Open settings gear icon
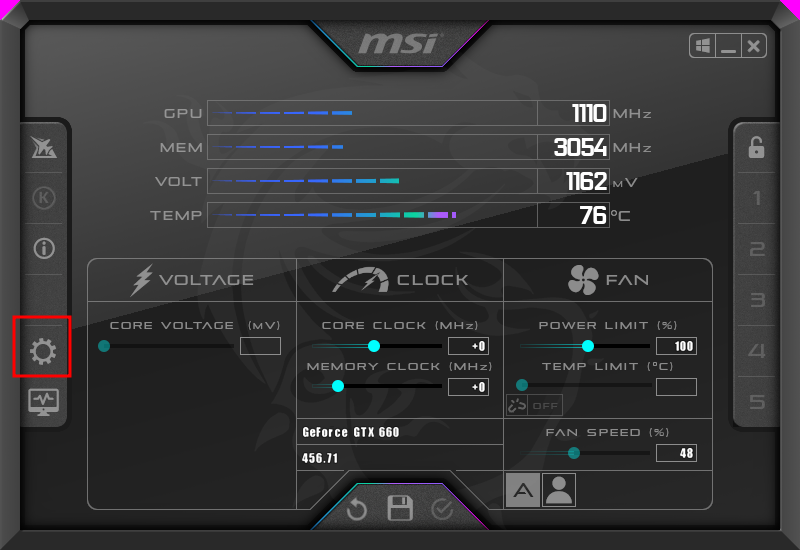This screenshot has width=800, height=550. 43,351
